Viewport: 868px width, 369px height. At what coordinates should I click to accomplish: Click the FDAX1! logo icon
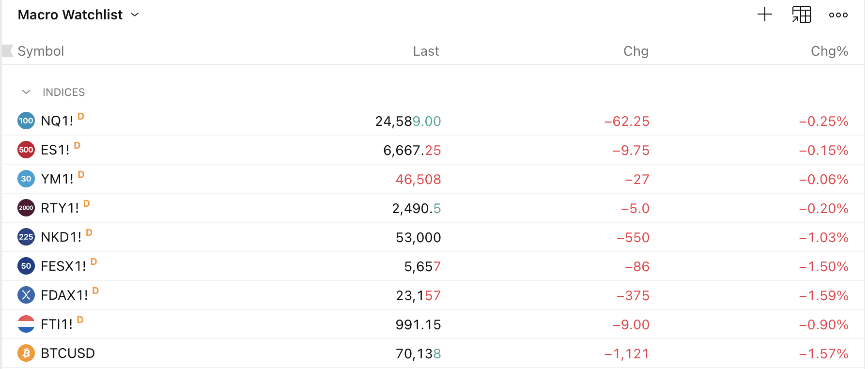(x=26, y=295)
